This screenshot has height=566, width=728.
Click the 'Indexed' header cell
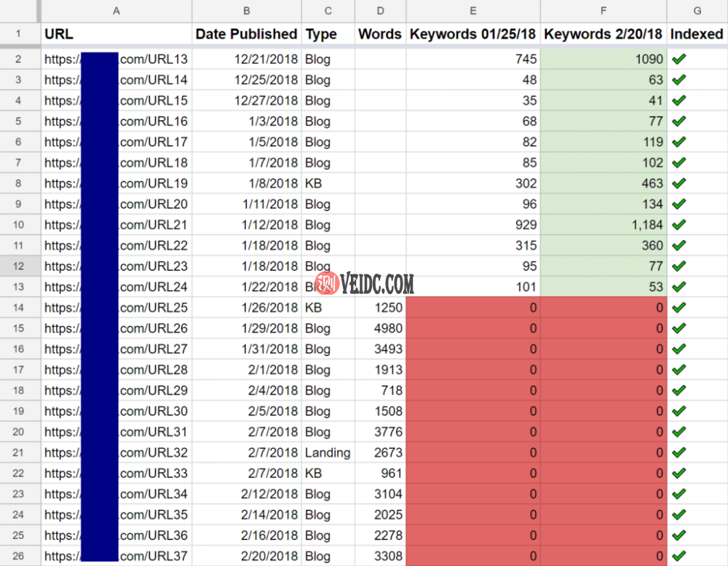(697, 34)
